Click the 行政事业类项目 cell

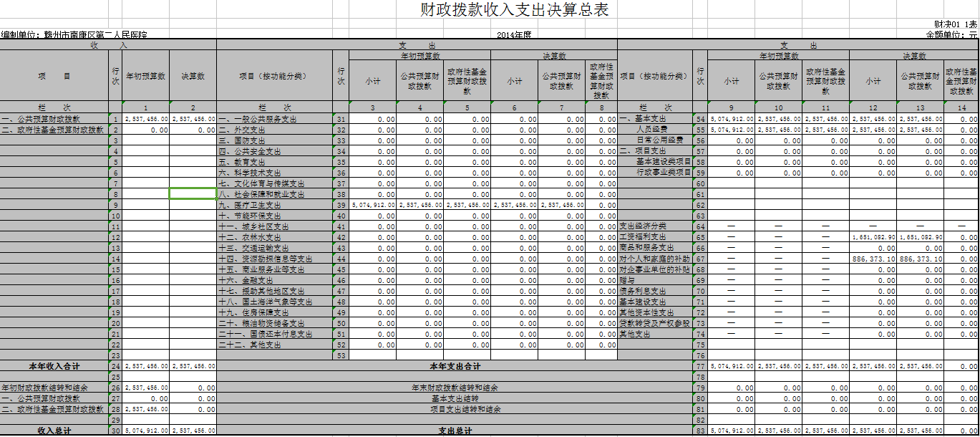[x=655, y=173]
